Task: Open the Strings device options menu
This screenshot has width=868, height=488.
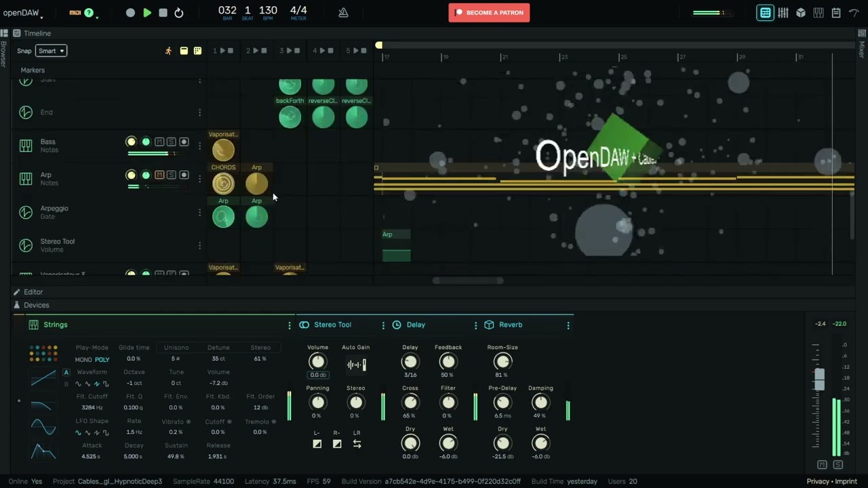Action: click(x=290, y=325)
